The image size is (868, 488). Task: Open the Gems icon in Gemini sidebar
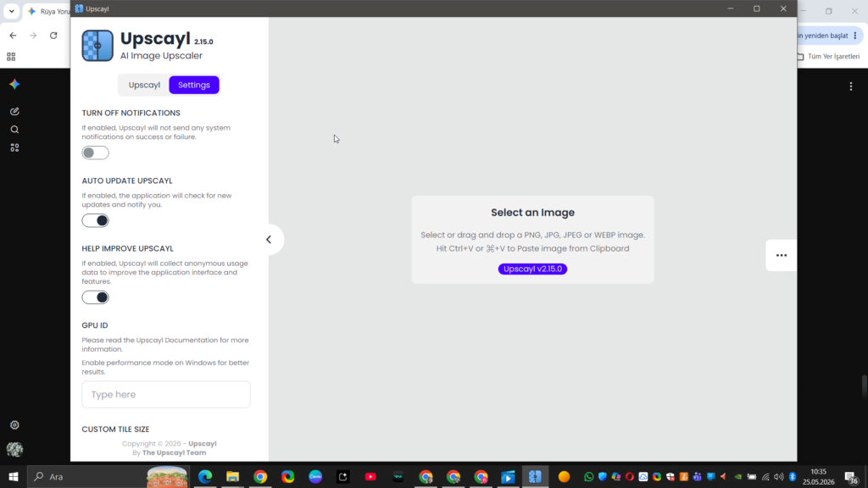15,147
